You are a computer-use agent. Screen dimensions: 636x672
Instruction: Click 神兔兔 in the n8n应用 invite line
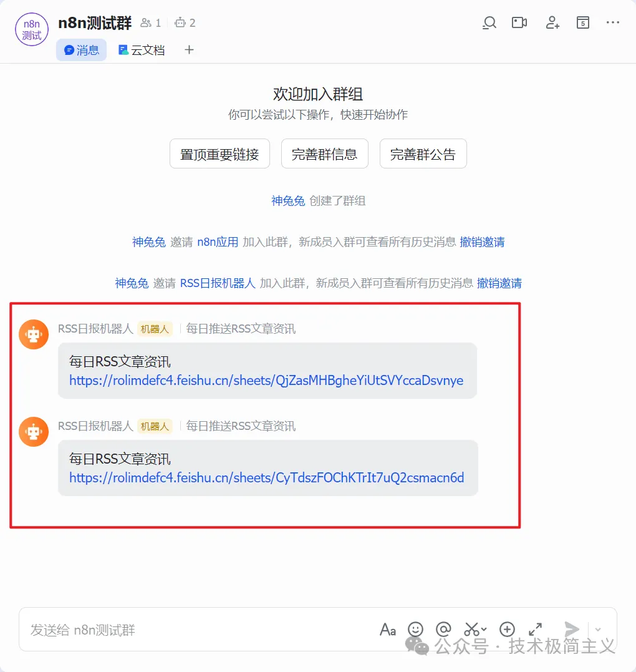[x=149, y=242]
